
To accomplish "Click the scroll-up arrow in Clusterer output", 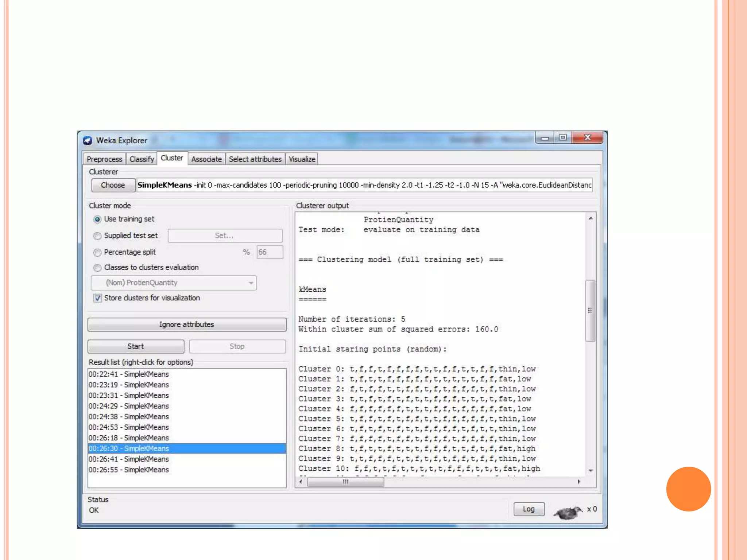I will [x=591, y=218].
